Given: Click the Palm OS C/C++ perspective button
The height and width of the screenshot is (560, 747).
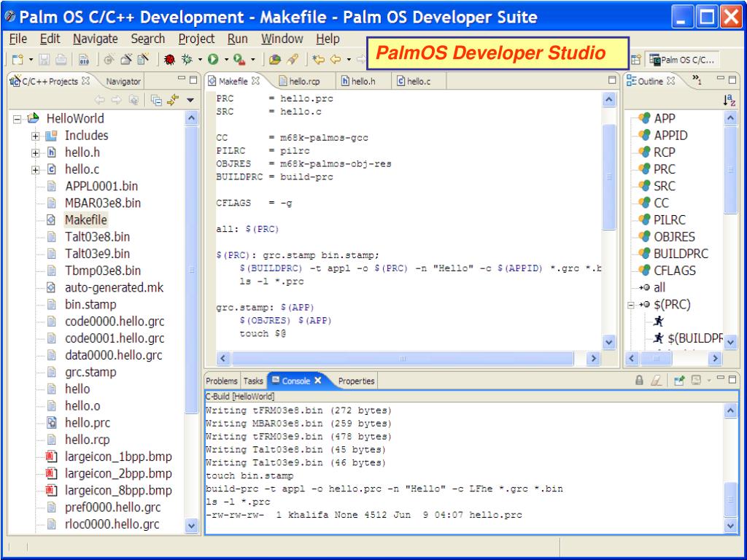Looking at the screenshot, I should (x=682, y=60).
